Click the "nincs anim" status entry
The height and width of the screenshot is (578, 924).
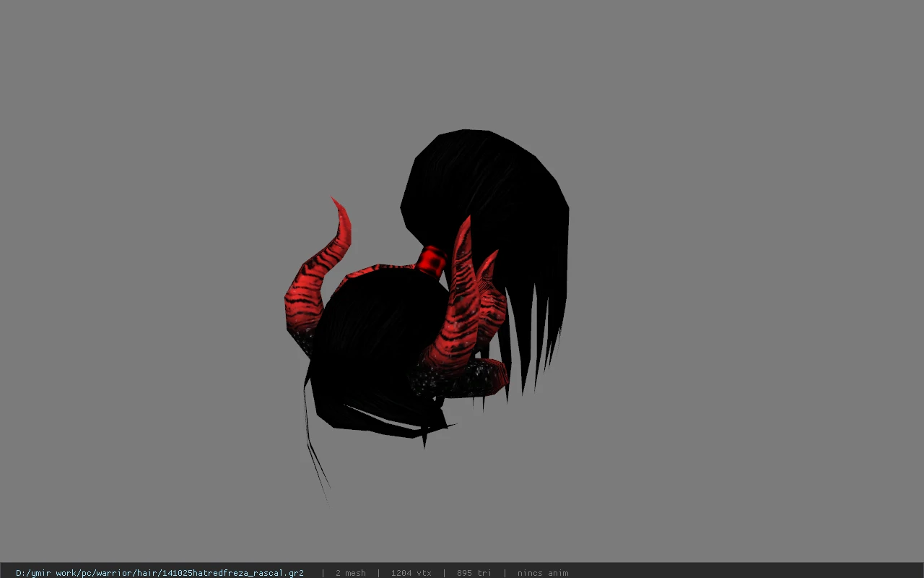(x=542, y=573)
